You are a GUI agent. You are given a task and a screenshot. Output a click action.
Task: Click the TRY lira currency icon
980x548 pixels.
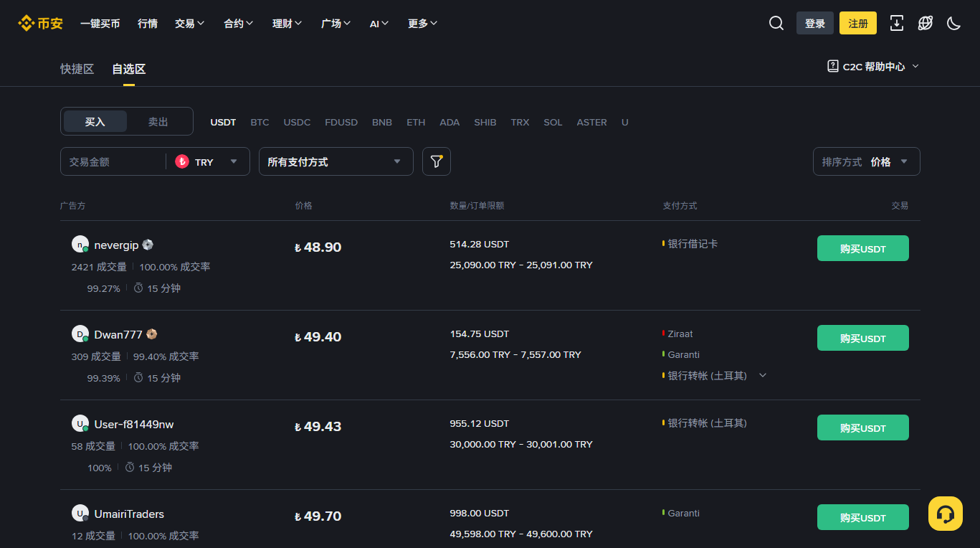(182, 161)
